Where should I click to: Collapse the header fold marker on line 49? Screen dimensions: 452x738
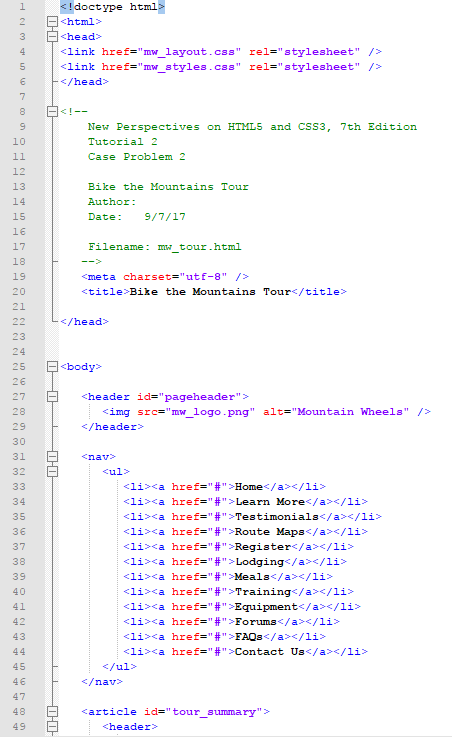pyautogui.click(x=52, y=727)
